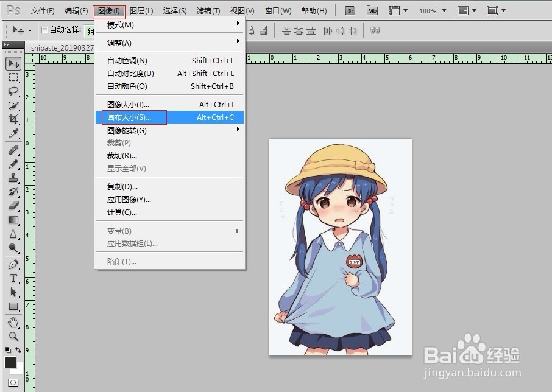Choose 裁切(R)... menu entry
Image resolution: width=552 pixels, height=392 pixels.
coord(169,155)
